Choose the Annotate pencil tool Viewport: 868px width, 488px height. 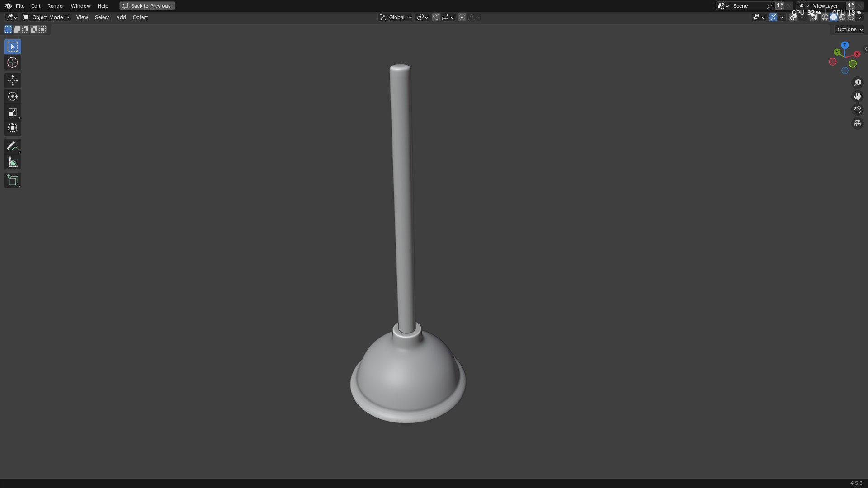click(x=13, y=146)
